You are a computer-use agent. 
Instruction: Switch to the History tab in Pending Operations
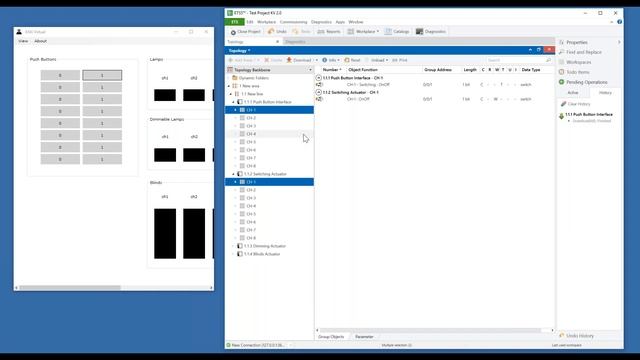[x=605, y=93]
